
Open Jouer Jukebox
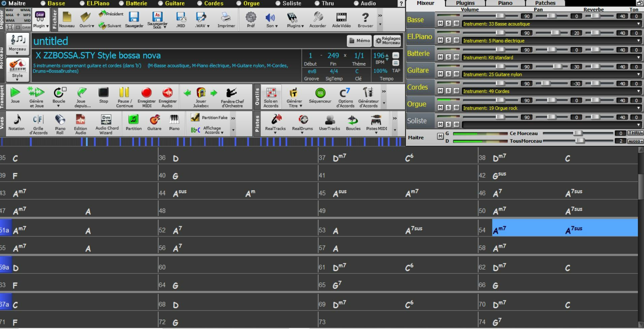click(x=201, y=96)
